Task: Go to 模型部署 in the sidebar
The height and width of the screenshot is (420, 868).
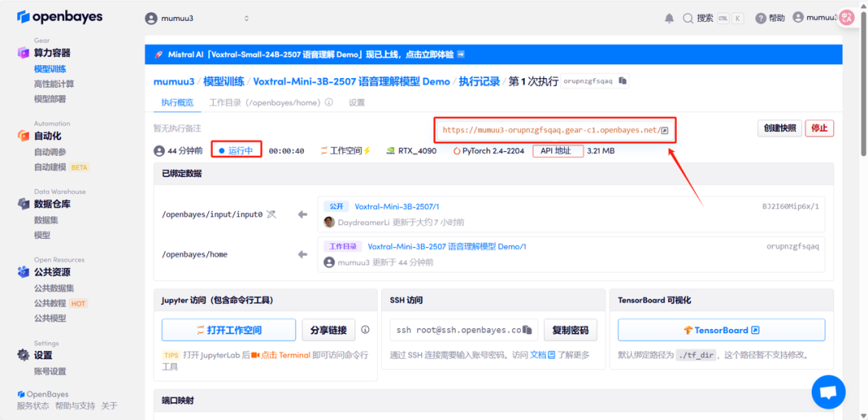Action: tap(50, 99)
